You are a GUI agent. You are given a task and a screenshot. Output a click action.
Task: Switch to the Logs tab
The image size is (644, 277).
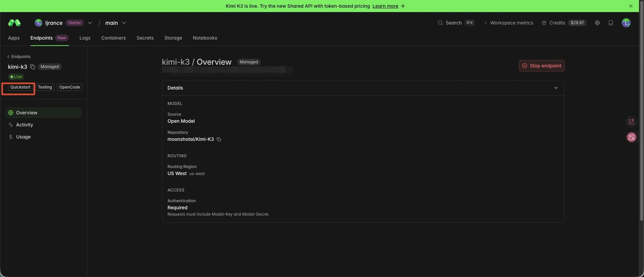[x=85, y=38]
